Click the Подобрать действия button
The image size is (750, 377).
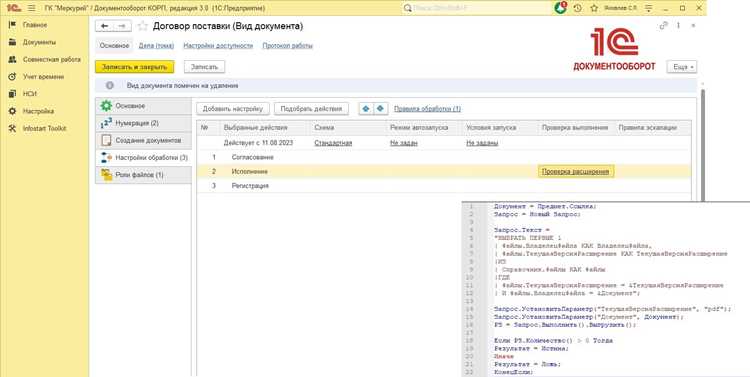(x=311, y=109)
